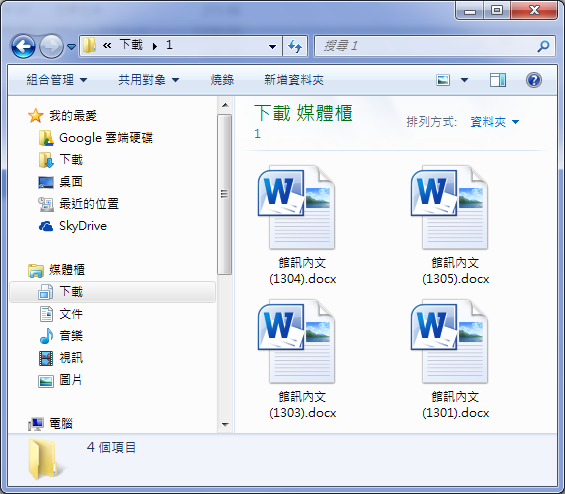
Task: Create folder with 新增資料夾
Action: [x=294, y=80]
